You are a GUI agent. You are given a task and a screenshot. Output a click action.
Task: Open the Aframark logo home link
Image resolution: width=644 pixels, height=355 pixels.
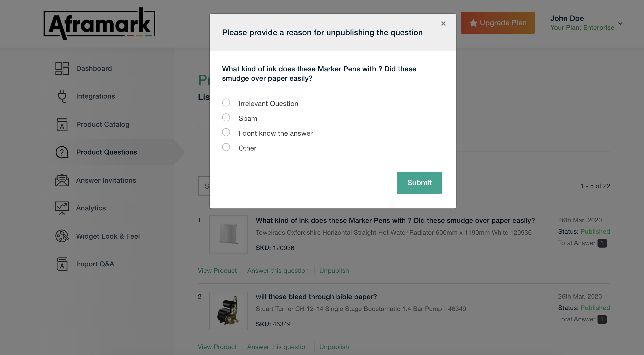pos(99,23)
